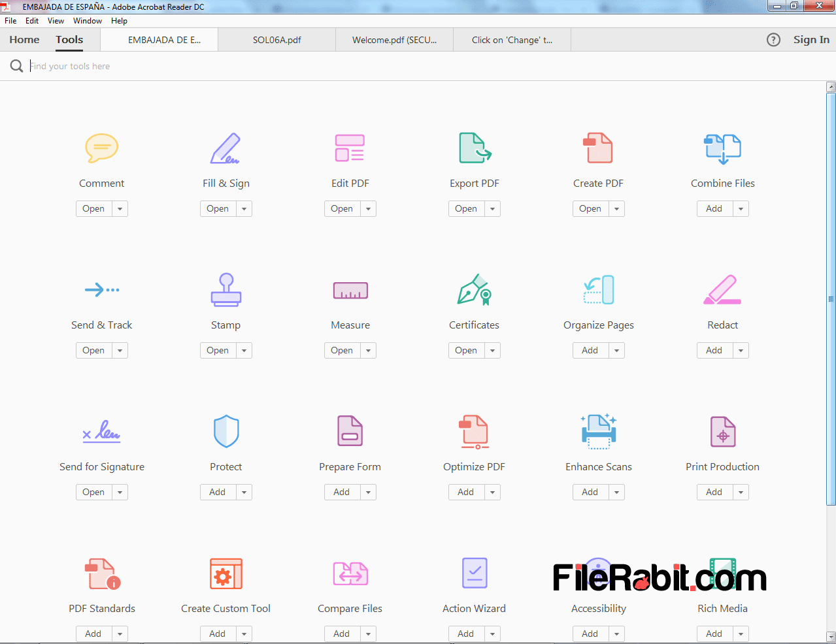This screenshot has height=644, width=836.
Task: Select the Create Custom Tool gear icon
Action: point(226,574)
